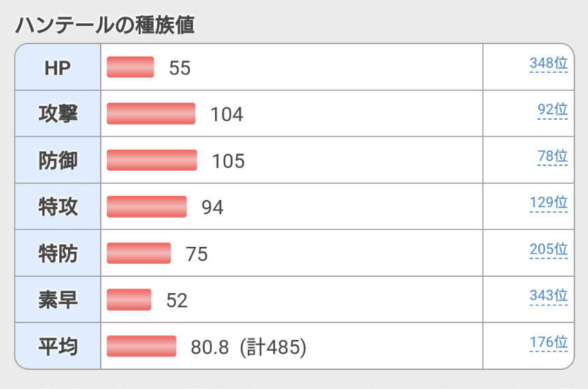588x389 pixels.
Task: Select the 平均 row header cell
Action: coord(58,346)
